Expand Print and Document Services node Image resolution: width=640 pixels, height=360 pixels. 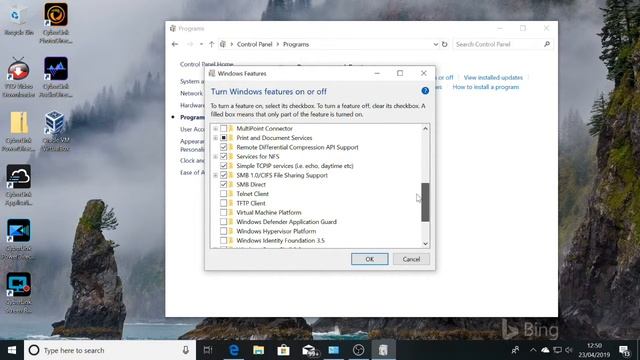pos(216,138)
